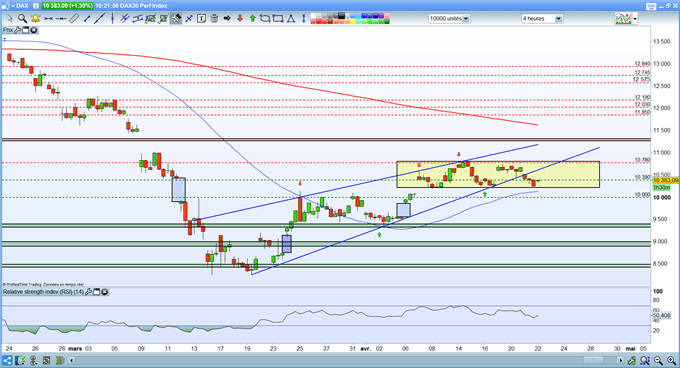
Task: Open the Prix panel wrench settings
Action: pos(18,30)
